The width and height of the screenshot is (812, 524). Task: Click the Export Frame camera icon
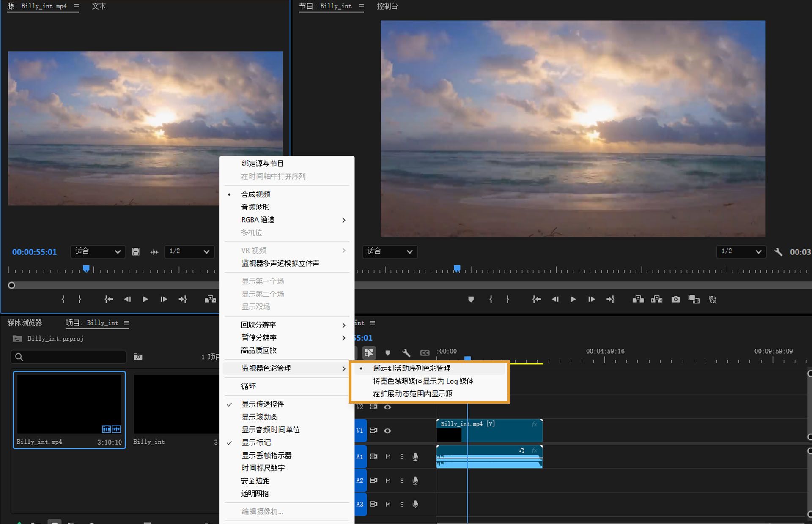[675, 300]
